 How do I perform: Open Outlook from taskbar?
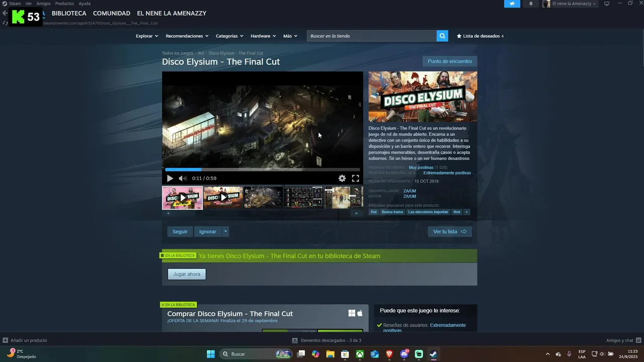click(374, 354)
